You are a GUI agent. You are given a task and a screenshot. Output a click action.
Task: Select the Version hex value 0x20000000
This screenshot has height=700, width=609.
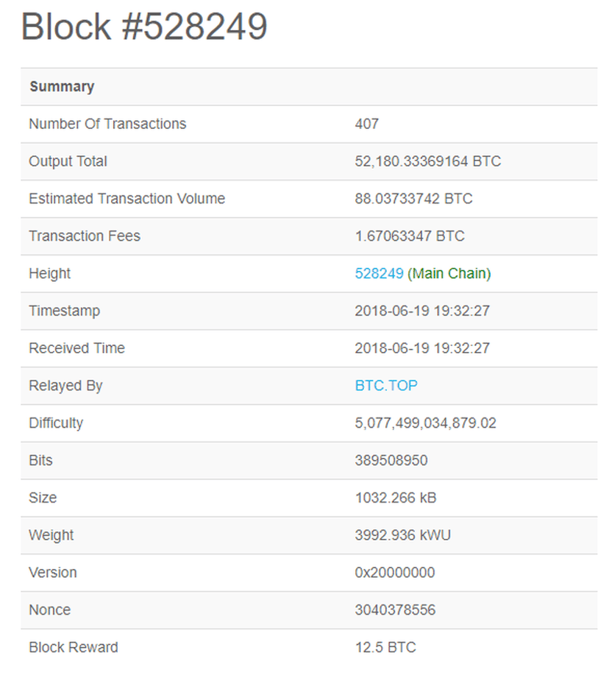(395, 573)
